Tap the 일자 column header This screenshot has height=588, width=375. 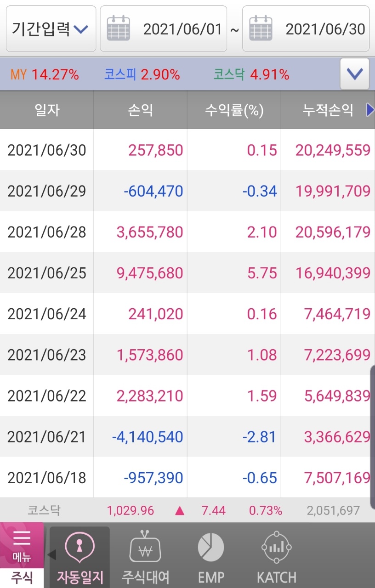47,110
